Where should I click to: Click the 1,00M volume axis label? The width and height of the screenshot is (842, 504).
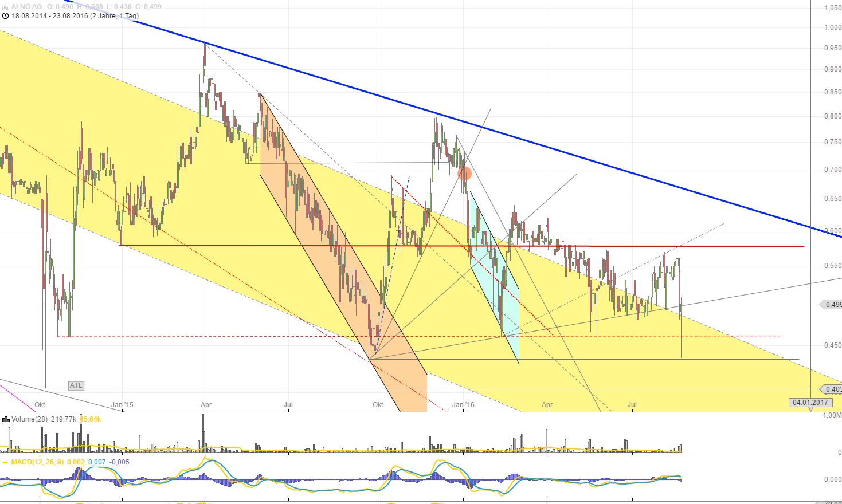coord(832,415)
